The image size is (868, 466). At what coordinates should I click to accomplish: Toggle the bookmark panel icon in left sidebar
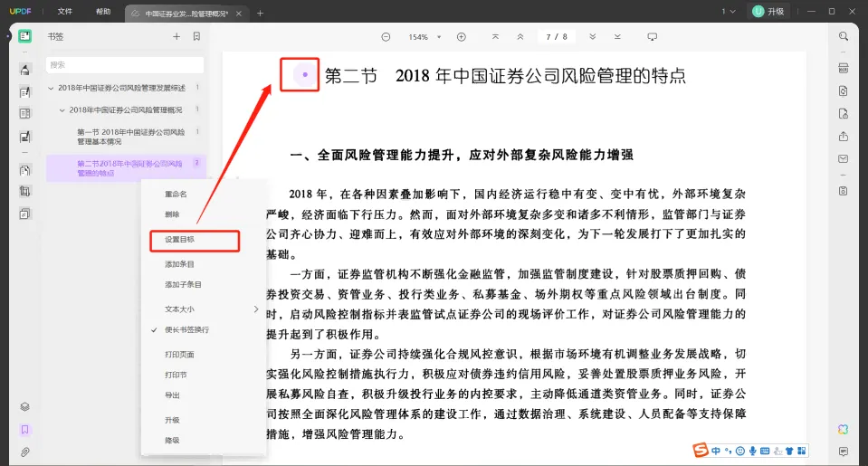pyautogui.click(x=25, y=430)
